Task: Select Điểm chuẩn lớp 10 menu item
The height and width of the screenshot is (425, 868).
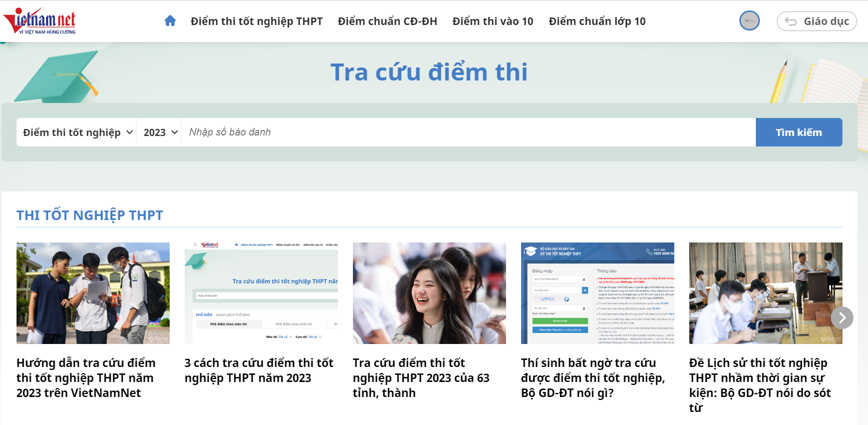Action: click(x=597, y=21)
